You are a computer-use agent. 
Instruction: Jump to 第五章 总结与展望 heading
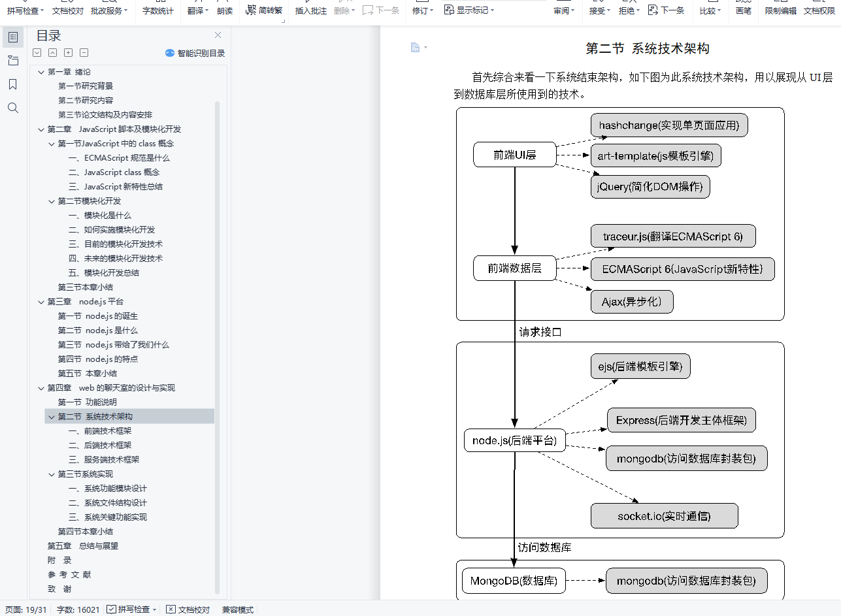coord(83,546)
